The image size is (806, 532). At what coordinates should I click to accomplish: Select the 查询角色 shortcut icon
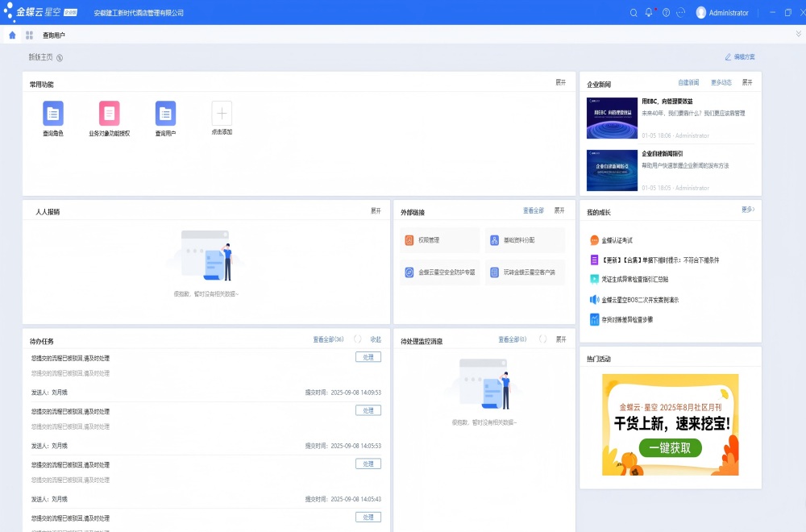[52, 114]
